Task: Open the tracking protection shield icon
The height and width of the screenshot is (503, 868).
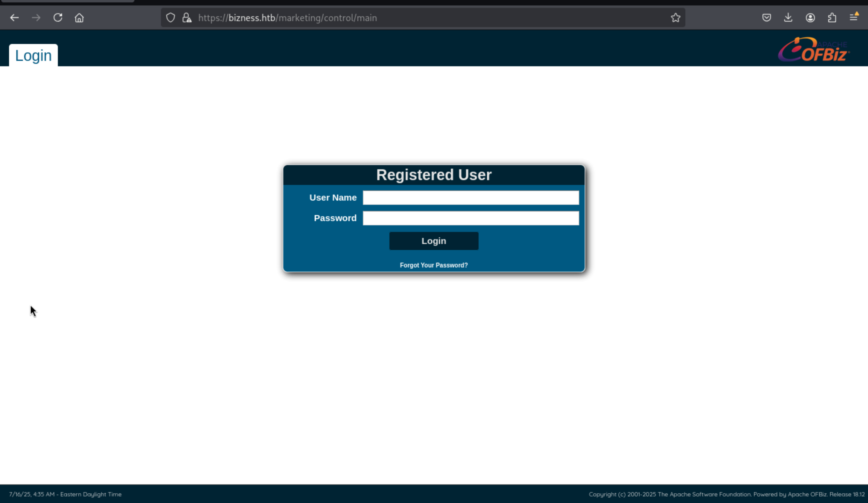Action: pyautogui.click(x=171, y=17)
